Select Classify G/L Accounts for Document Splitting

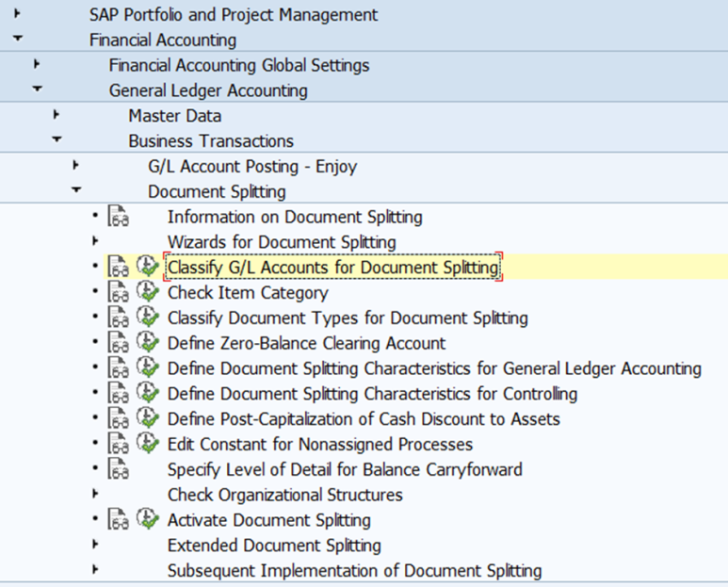coord(332,268)
